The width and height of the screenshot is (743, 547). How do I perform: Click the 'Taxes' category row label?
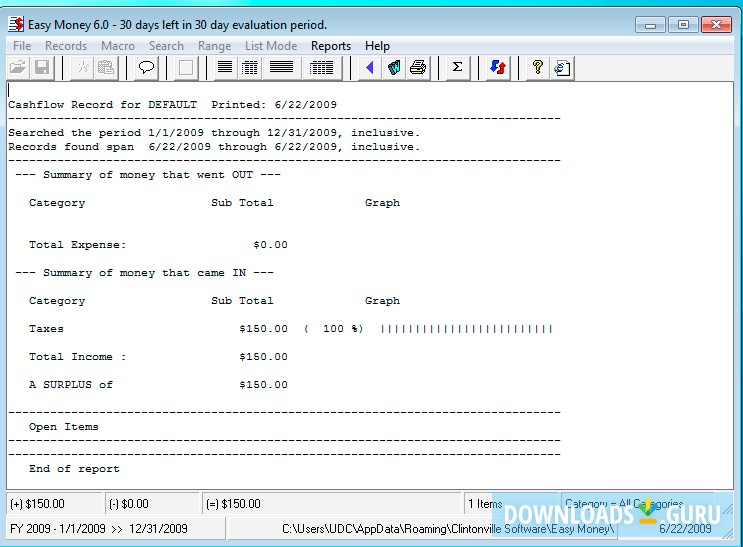46,329
